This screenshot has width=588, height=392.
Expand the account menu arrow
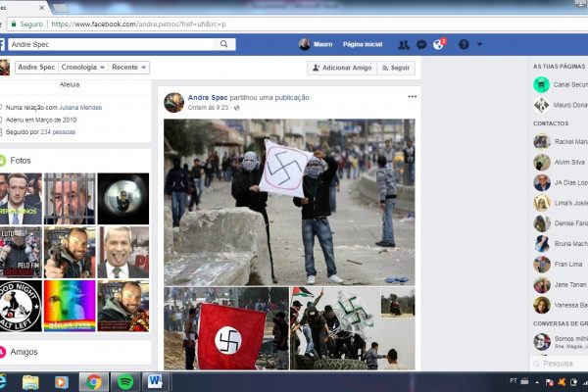pos(479,44)
